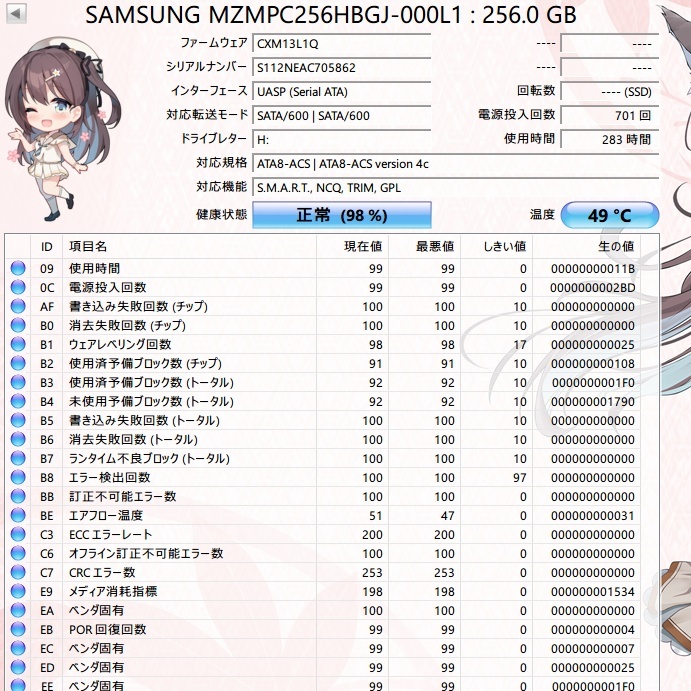
Task: Click the 温度 label
Action: 542,215
